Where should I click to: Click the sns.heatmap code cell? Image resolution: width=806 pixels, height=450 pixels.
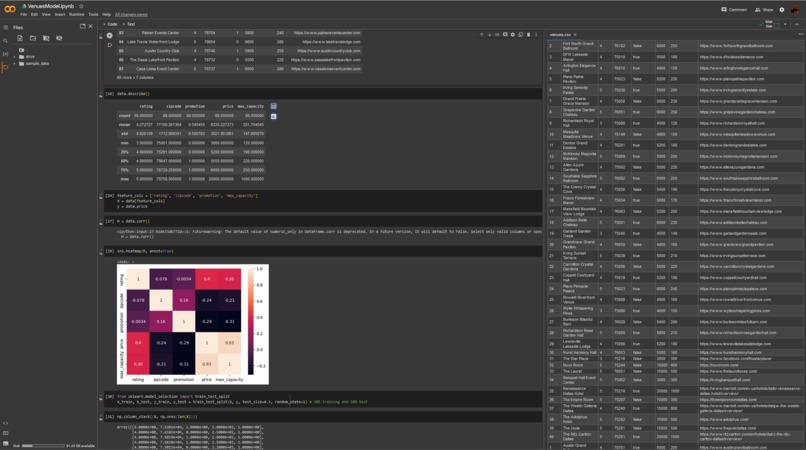click(x=323, y=251)
